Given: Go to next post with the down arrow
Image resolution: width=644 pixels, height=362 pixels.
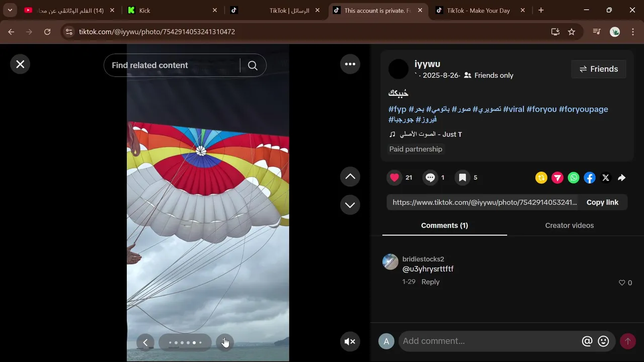Looking at the screenshot, I should click(x=350, y=205).
